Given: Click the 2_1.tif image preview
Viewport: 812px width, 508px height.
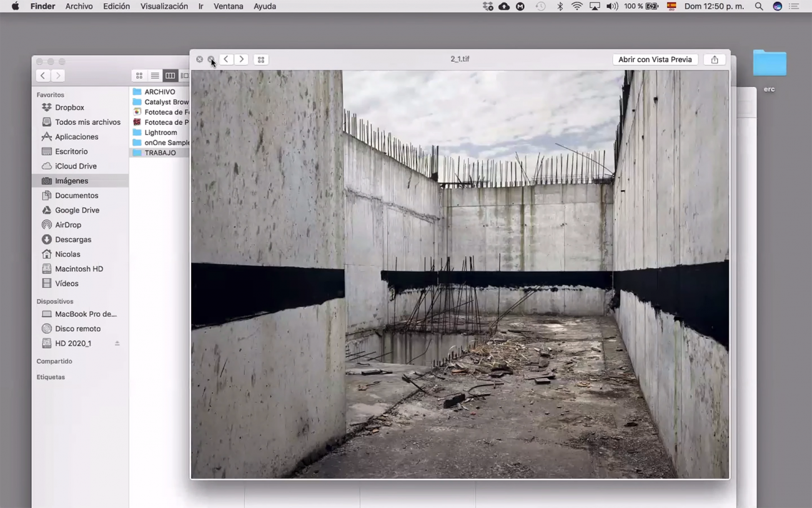Looking at the screenshot, I should pos(460,274).
